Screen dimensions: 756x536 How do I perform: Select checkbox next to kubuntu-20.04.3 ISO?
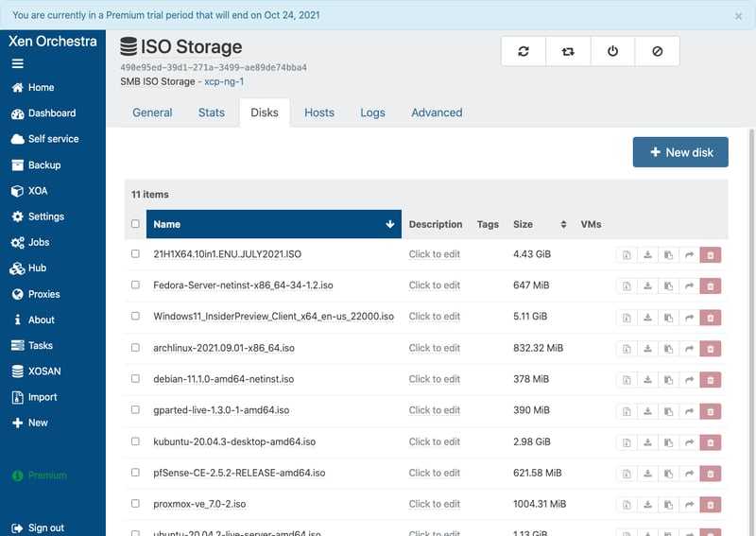(x=135, y=441)
